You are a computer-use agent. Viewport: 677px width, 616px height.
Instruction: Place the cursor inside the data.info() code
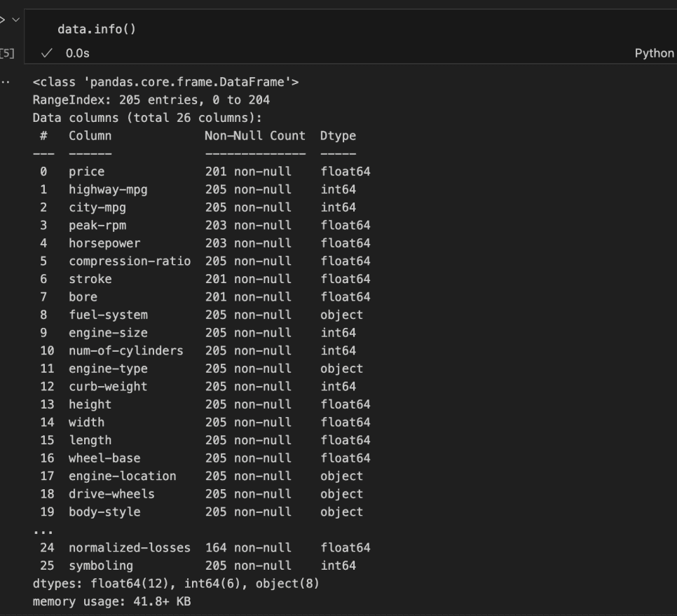point(70,29)
